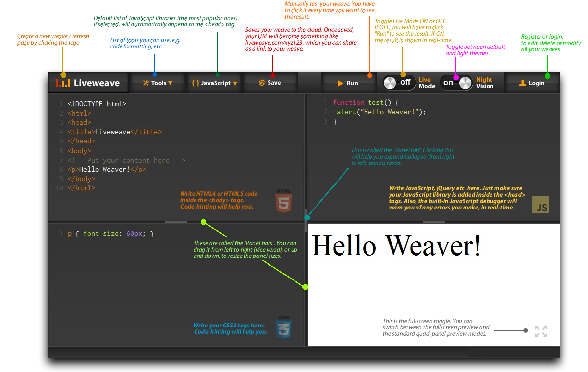Image resolution: width=588 pixels, height=372 pixels.
Task: Select the Run menu item
Action: [349, 83]
